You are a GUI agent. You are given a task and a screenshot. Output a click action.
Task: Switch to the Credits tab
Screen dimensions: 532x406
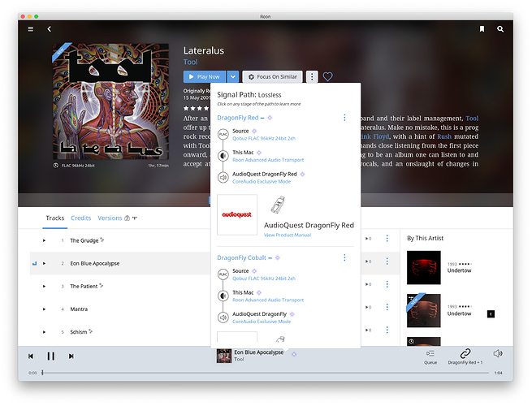80,218
